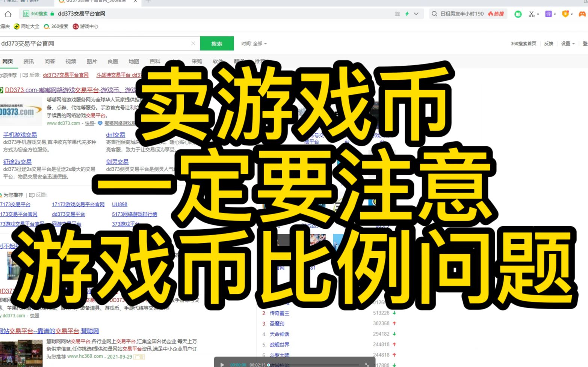Open 网址大全 bookmark
Screen dimensions: 588x367
coord(27,26)
